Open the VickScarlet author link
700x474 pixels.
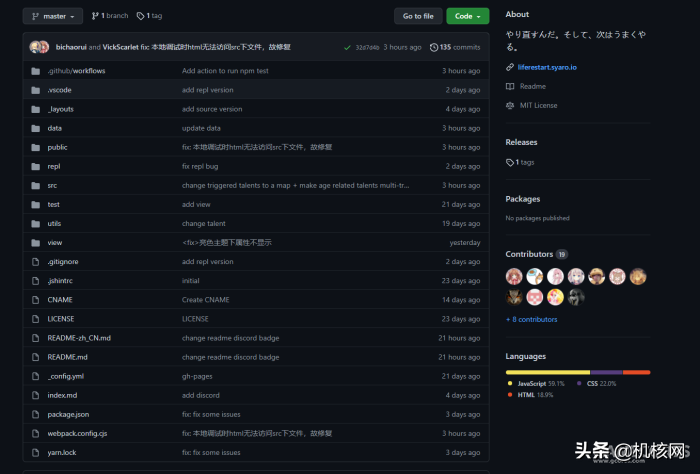tap(121, 47)
